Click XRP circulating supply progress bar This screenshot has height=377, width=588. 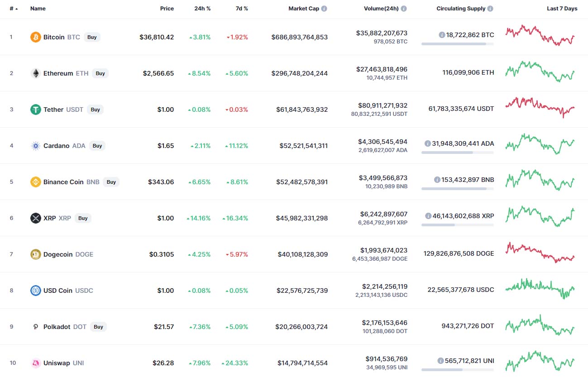(x=458, y=225)
